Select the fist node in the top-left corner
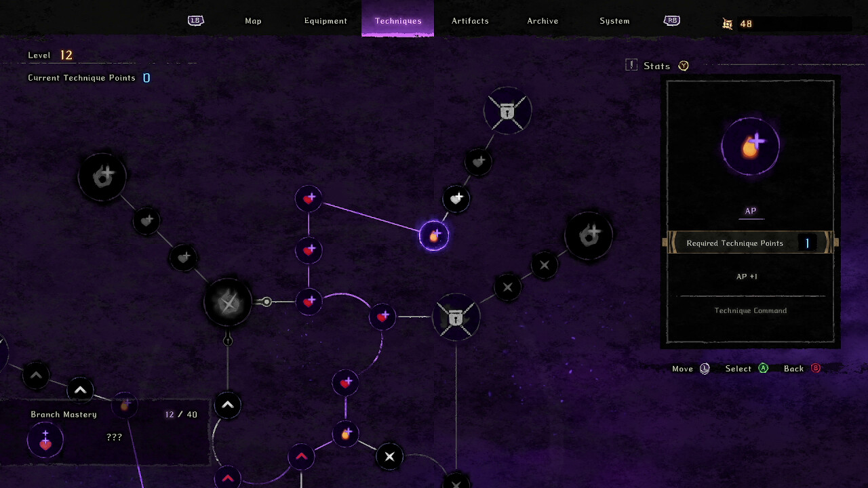Screen dimensions: 868x488 [x=102, y=176]
